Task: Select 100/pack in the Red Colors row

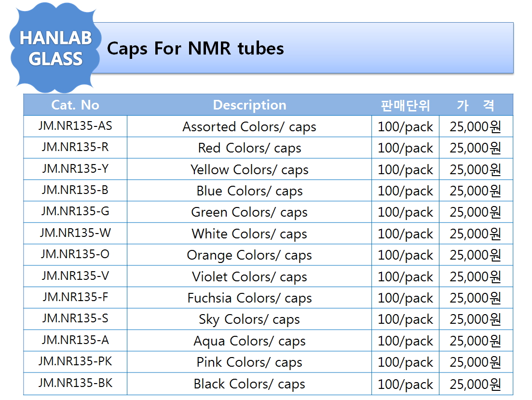Action: point(406,149)
